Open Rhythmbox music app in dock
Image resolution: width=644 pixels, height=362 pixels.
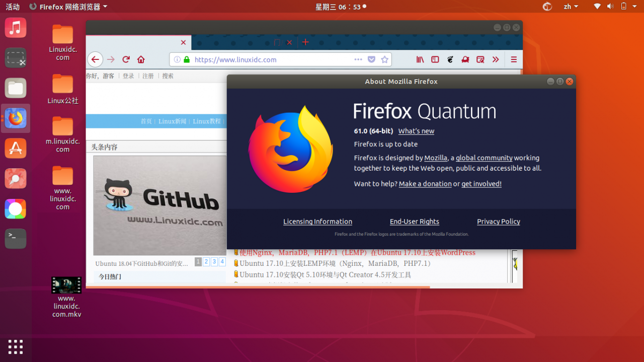16,28
